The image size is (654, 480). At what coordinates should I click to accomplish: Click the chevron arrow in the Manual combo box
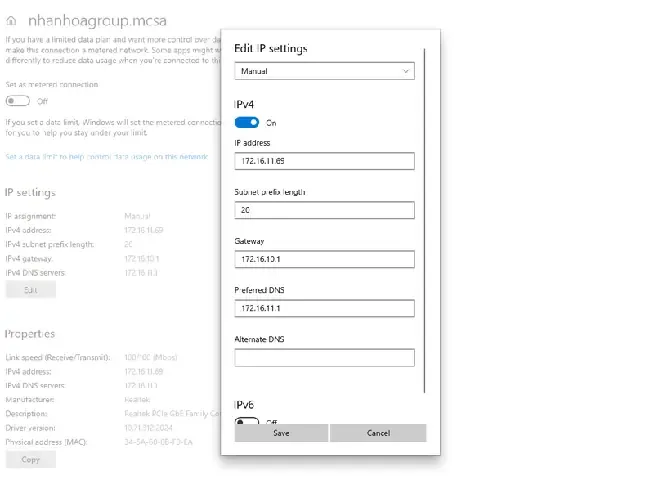click(x=404, y=71)
